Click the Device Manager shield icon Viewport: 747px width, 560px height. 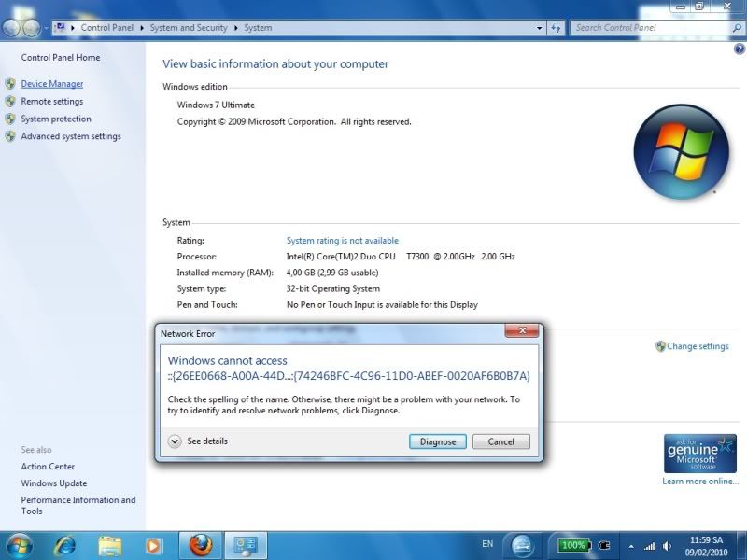click(x=10, y=84)
